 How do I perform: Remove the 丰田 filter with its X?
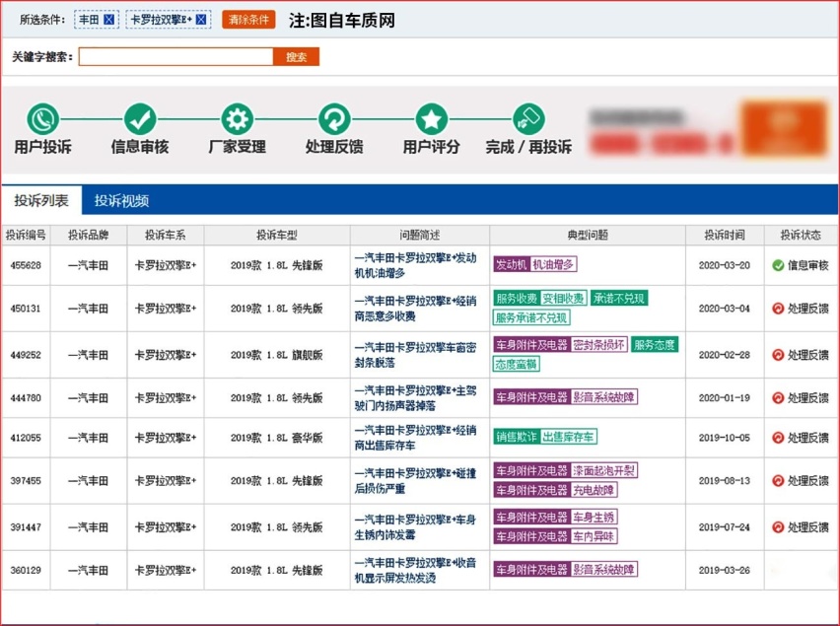108,20
